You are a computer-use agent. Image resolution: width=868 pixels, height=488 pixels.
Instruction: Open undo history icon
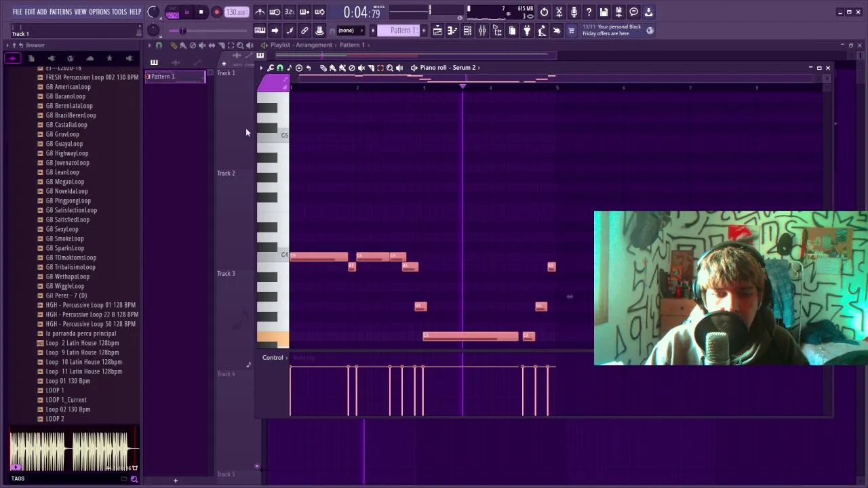tap(544, 12)
